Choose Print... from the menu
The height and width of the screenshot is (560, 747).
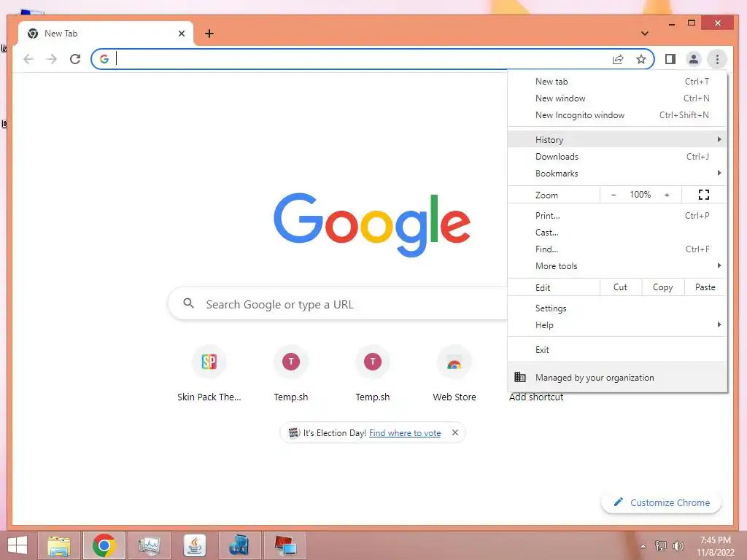617,215
